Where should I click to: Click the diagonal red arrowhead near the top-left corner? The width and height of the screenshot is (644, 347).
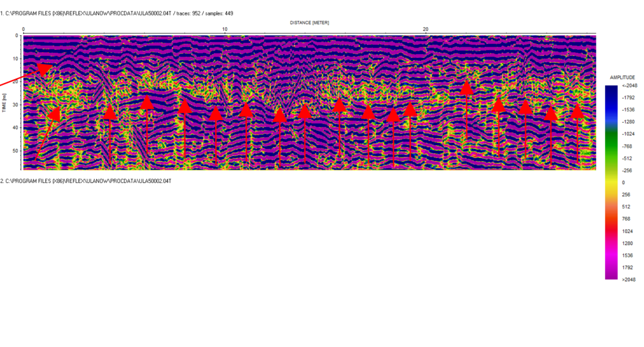pyautogui.click(x=44, y=69)
